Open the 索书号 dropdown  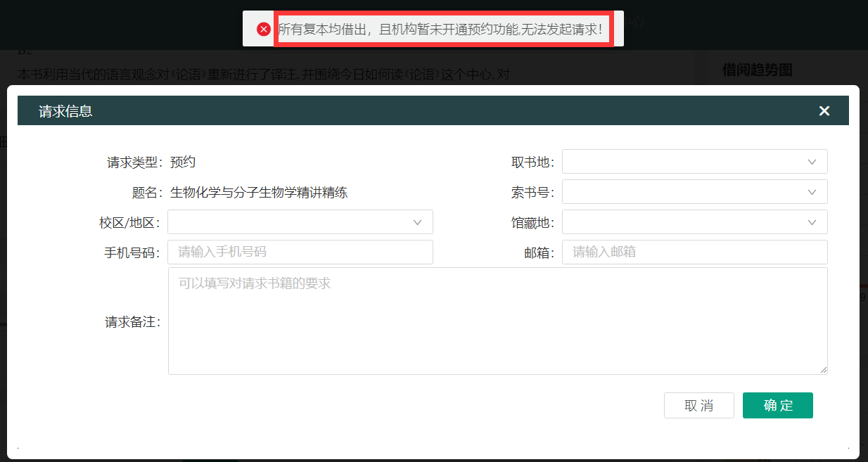coord(694,191)
